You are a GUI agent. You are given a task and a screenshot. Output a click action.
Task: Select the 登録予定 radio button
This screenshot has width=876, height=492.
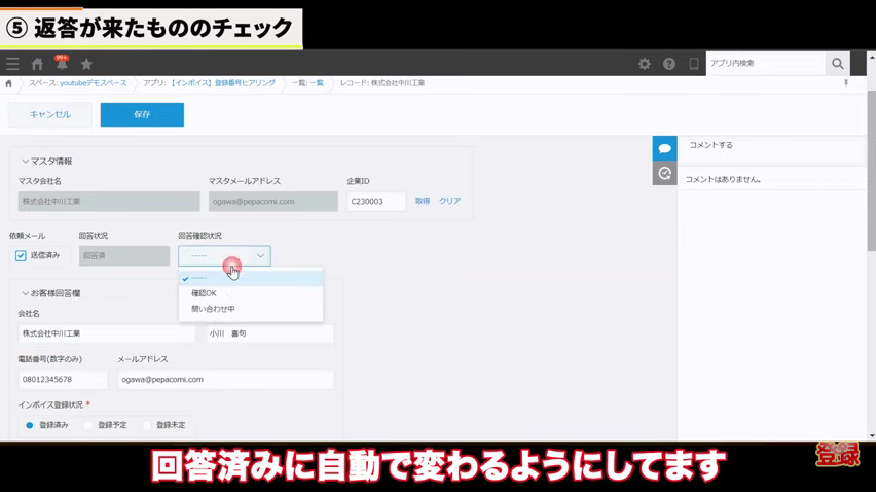pyautogui.click(x=88, y=425)
